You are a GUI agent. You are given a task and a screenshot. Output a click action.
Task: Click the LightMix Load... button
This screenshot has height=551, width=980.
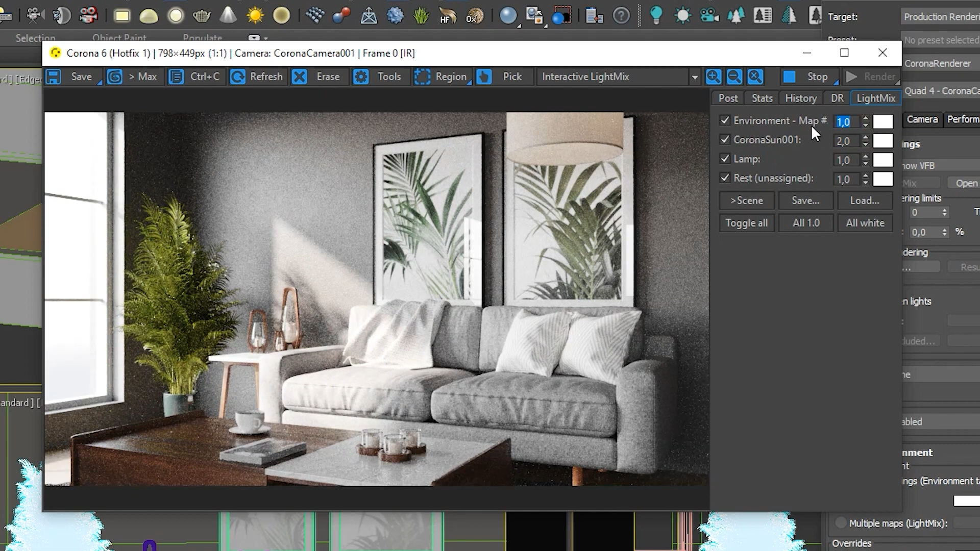(x=865, y=201)
